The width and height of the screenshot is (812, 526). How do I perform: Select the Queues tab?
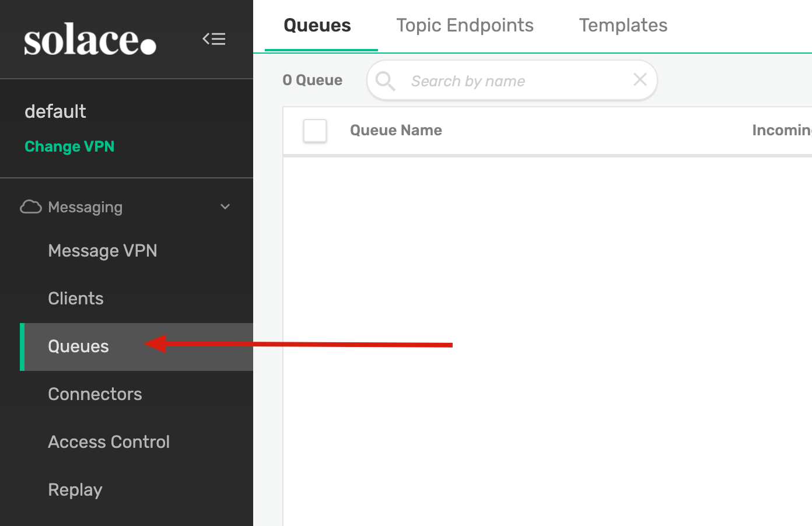[x=317, y=26]
